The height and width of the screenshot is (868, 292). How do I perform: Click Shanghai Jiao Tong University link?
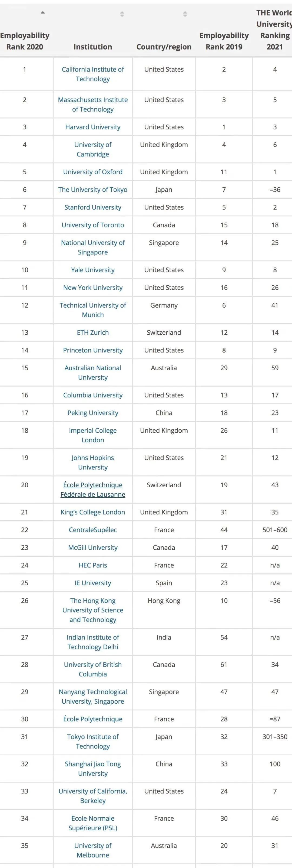(93, 769)
